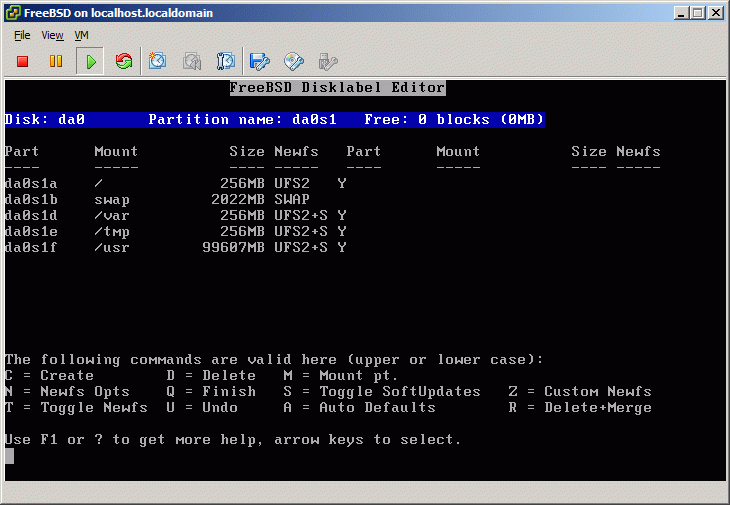
Task: Click the SWAP newfs type text
Action: (x=292, y=199)
